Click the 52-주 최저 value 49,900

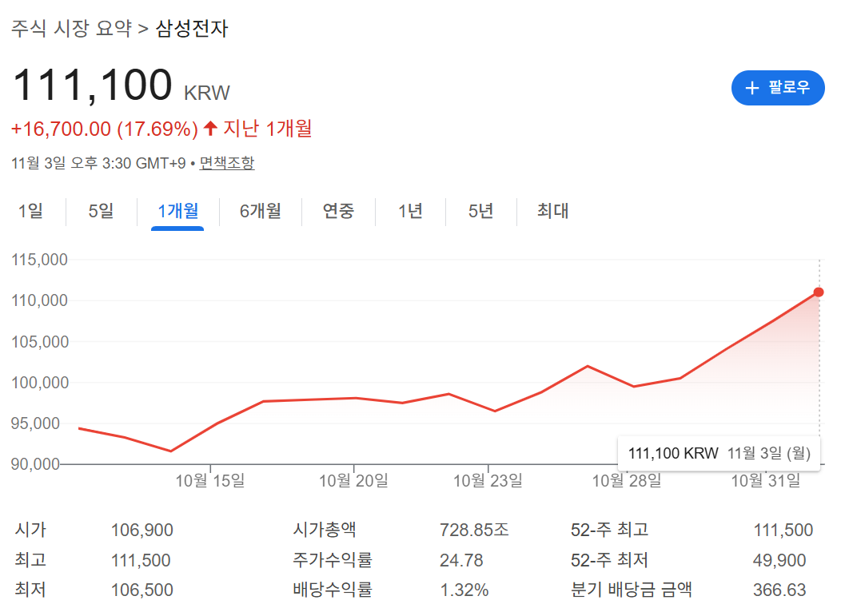[779, 561]
